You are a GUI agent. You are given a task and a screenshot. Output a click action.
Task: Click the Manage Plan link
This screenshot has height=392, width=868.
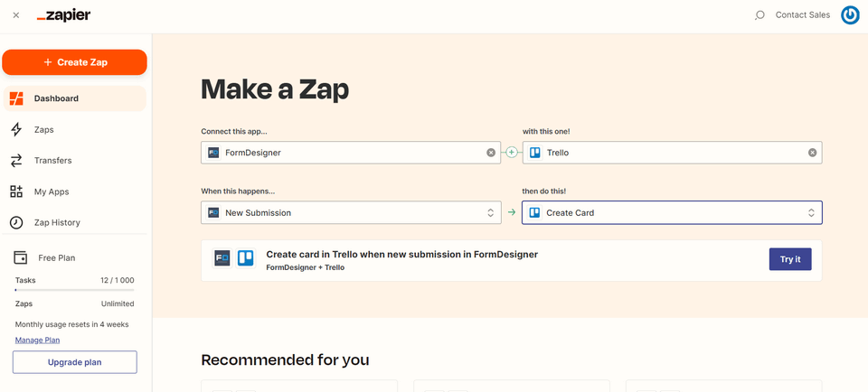pos(37,340)
